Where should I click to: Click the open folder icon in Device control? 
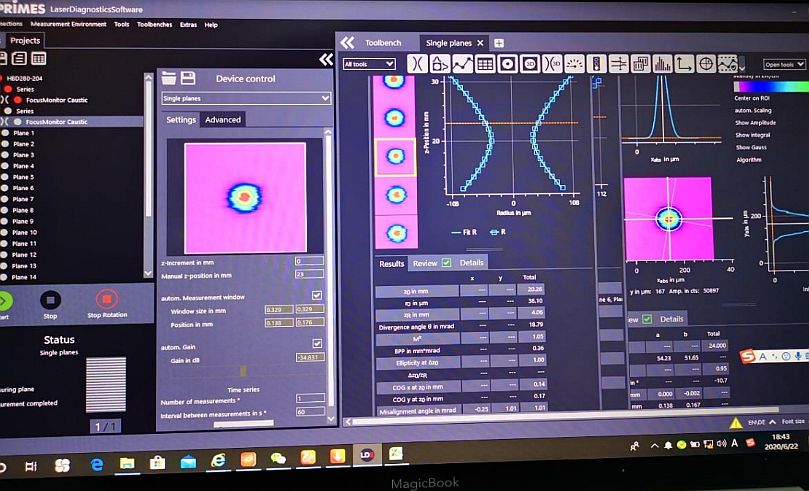169,78
